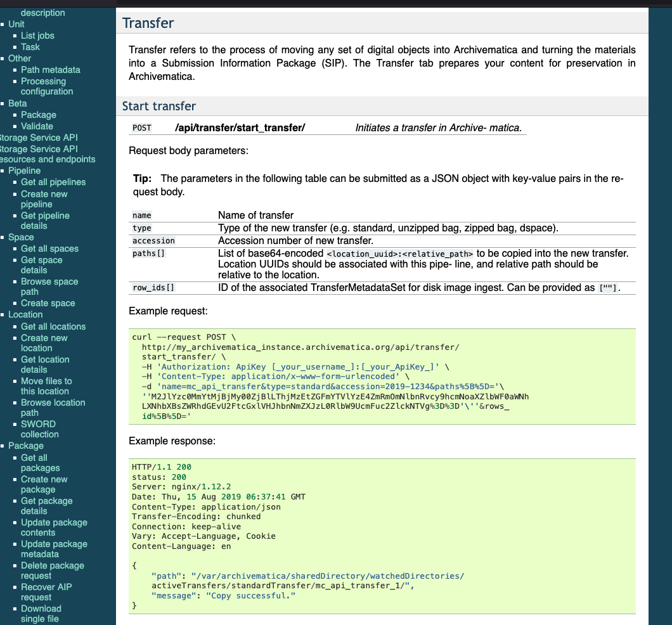Open Create space link
The image size is (672, 625).
coord(48,303)
